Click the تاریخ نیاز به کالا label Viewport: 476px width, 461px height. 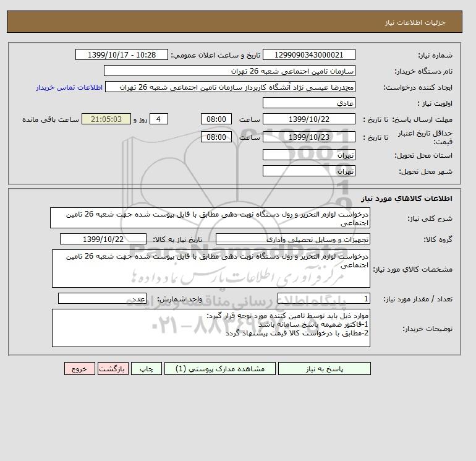click(177, 239)
